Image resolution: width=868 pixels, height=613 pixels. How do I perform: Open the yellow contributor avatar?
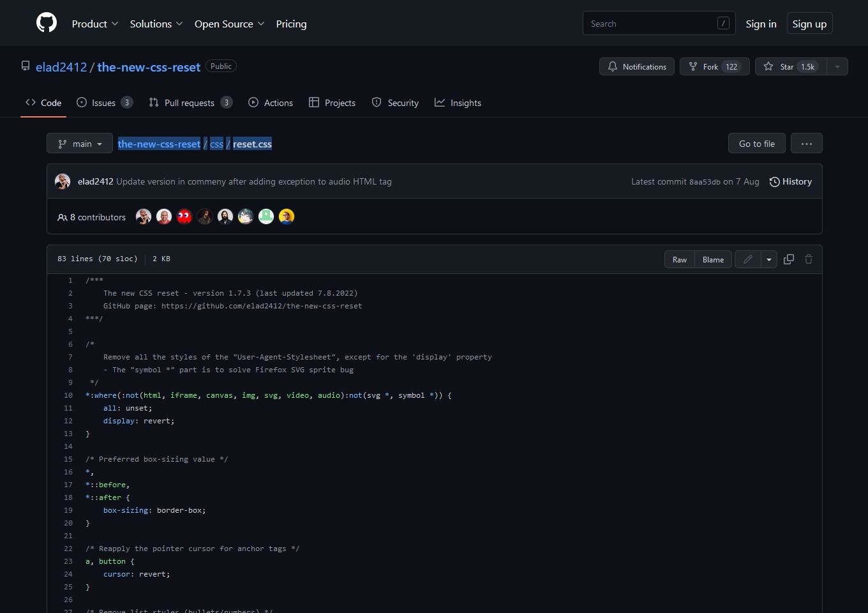[287, 216]
